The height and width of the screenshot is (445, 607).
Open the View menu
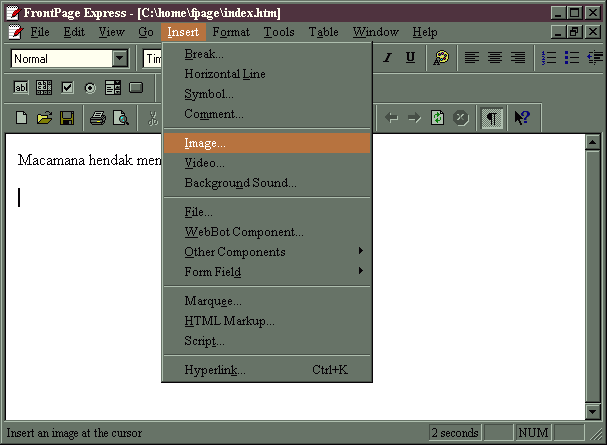pyautogui.click(x=111, y=32)
